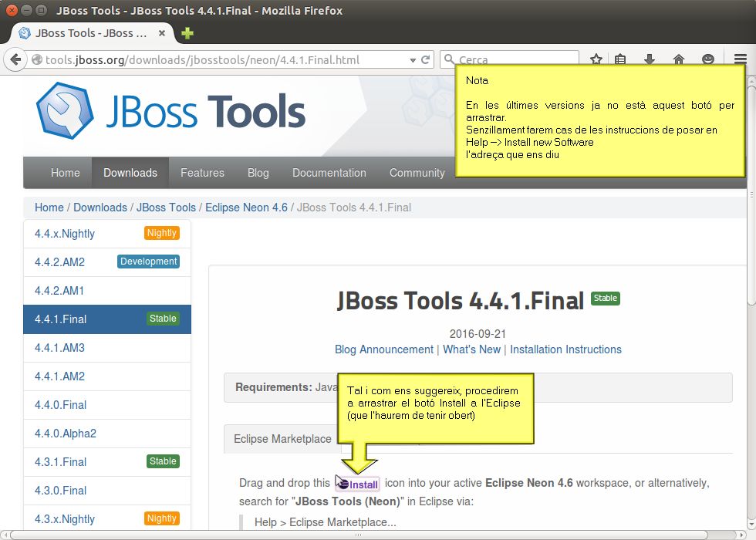
Task: Click the site globe icon in address bar
Action: [37, 60]
